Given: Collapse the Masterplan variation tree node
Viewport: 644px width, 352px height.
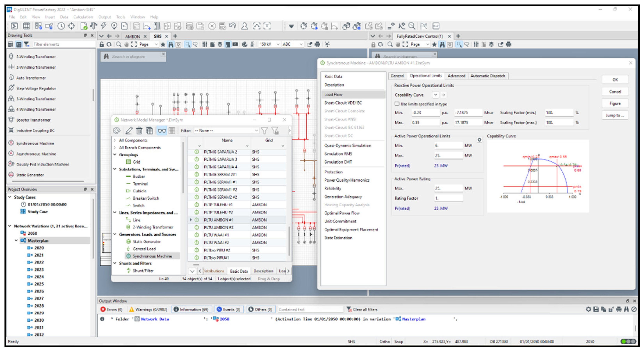Looking at the screenshot, I should [x=16, y=241].
